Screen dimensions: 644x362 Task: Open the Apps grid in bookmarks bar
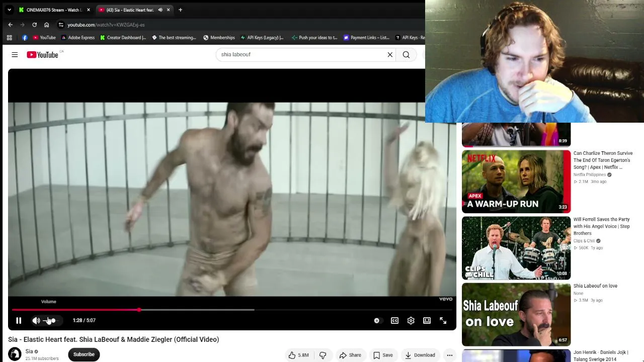pos(9,37)
